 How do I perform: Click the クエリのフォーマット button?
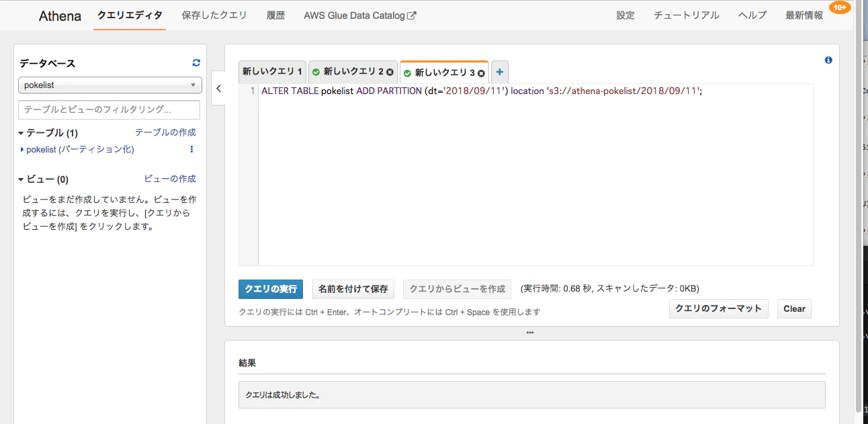(719, 308)
